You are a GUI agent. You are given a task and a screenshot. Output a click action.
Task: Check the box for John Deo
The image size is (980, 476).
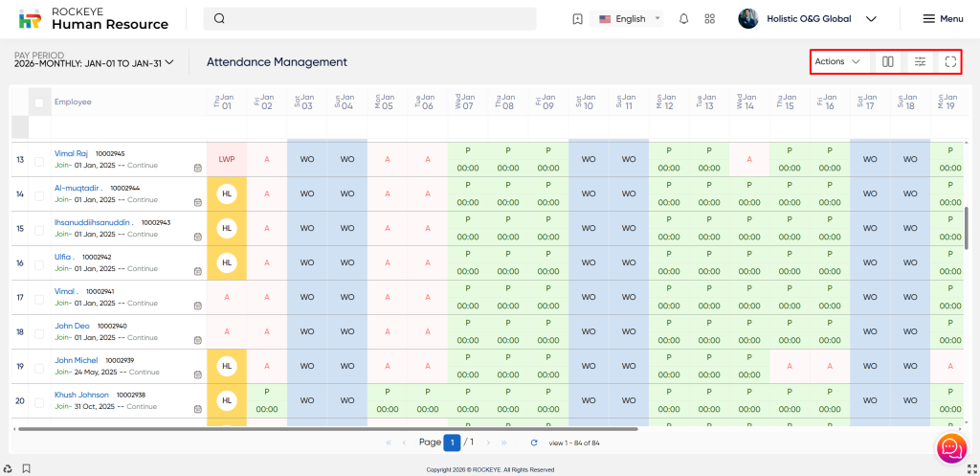(x=39, y=331)
